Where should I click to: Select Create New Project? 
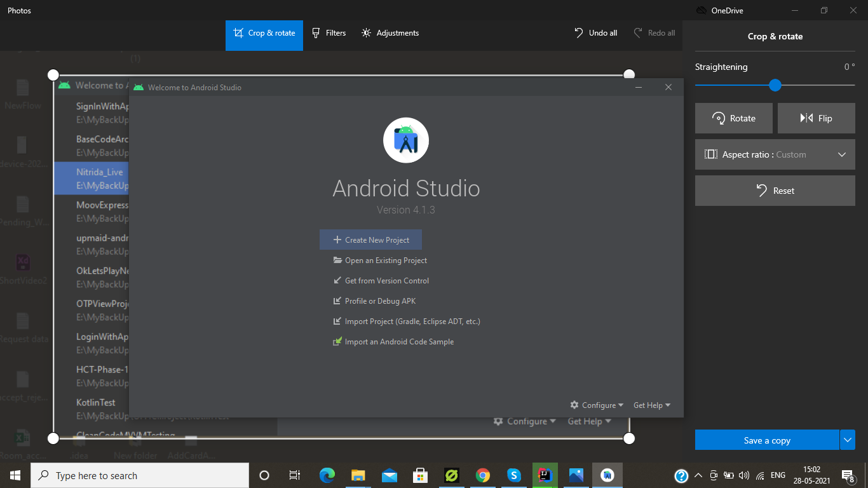[370, 240]
